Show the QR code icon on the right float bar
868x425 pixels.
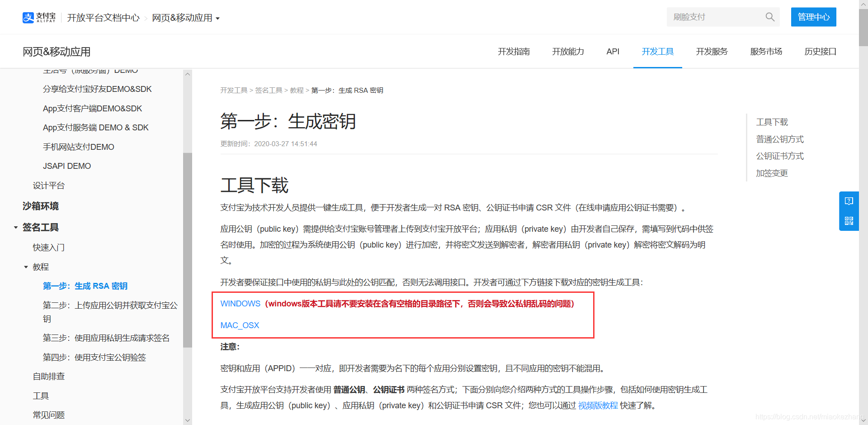click(x=849, y=221)
